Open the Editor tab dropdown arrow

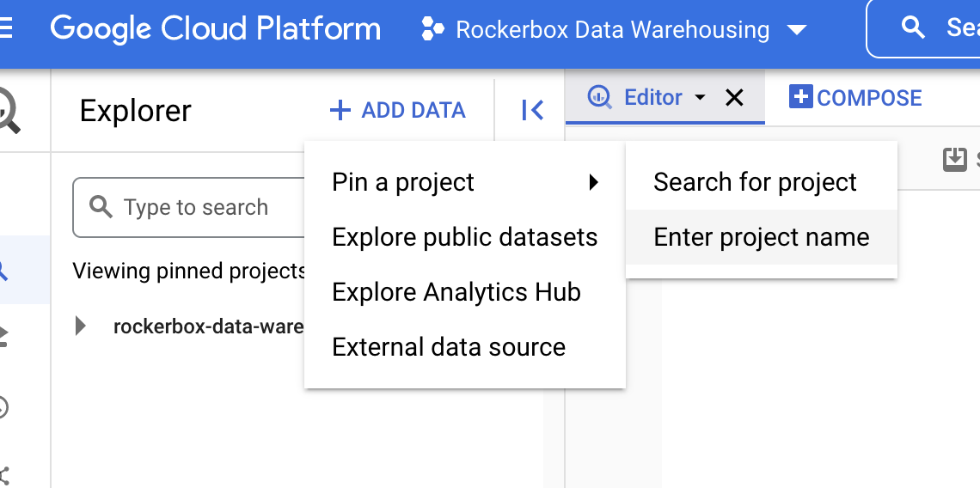(x=700, y=97)
